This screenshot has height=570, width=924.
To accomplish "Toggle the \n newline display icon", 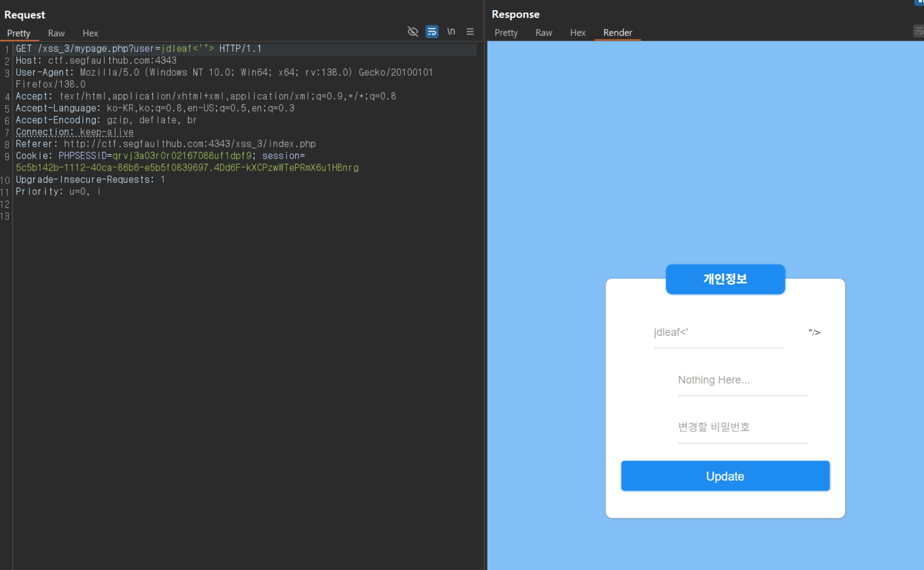I will coord(451,32).
